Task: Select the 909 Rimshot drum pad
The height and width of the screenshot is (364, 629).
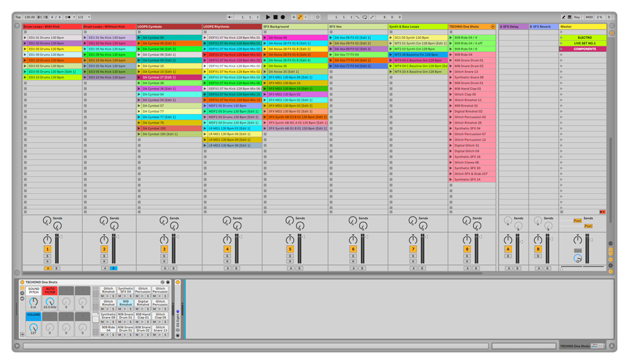Action: coord(126,303)
